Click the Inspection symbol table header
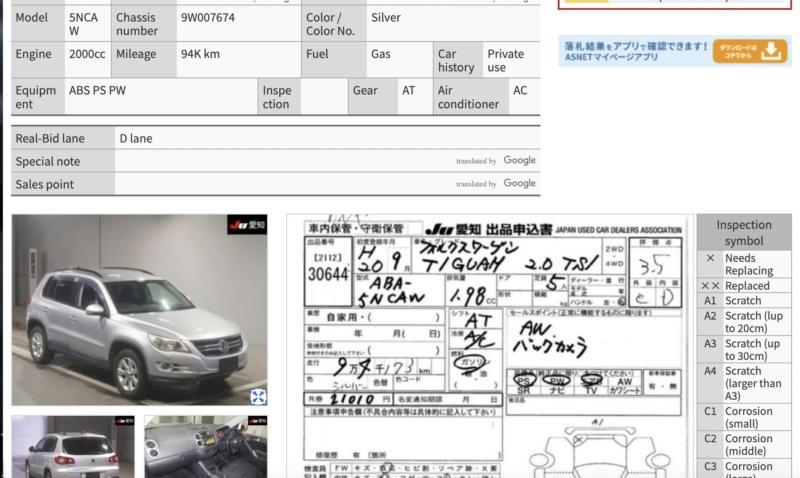 click(743, 233)
